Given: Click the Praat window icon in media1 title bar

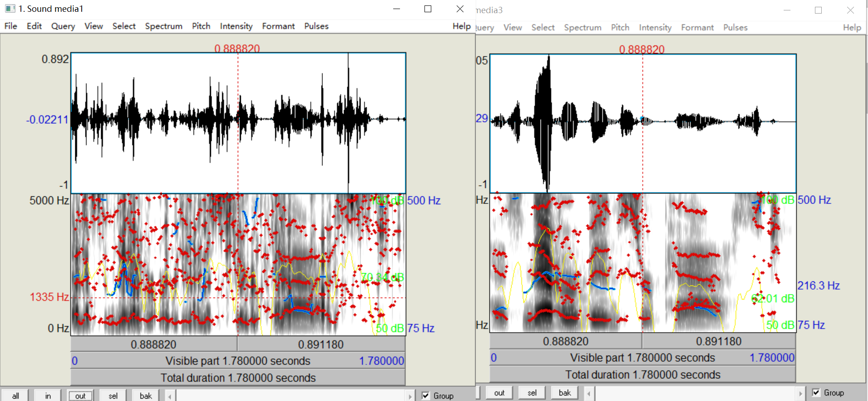Looking at the screenshot, I should point(10,9).
